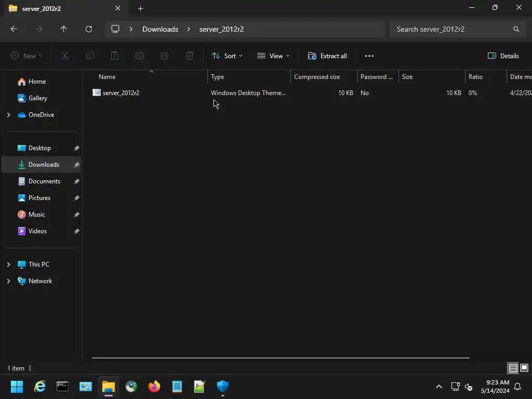The image size is (532, 399).
Task: Close the server_2012r2 tab
Action: pos(117,8)
